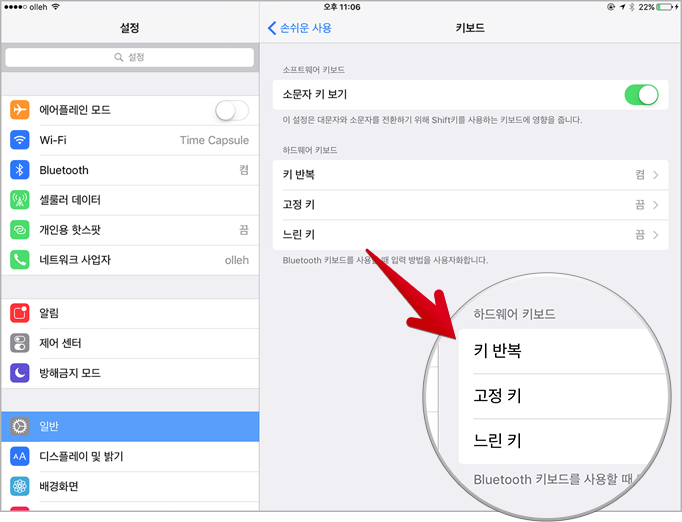This screenshot has height=522, width=682.
Task: Tap the 끔 value beside 느린 키
Action: pos(640,235)
